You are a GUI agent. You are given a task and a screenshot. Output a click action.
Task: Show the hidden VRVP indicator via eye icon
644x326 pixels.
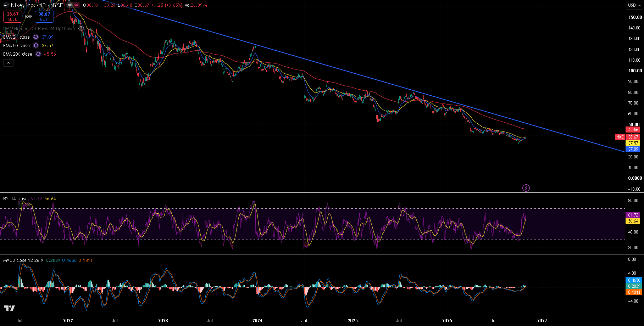point(81,28)
